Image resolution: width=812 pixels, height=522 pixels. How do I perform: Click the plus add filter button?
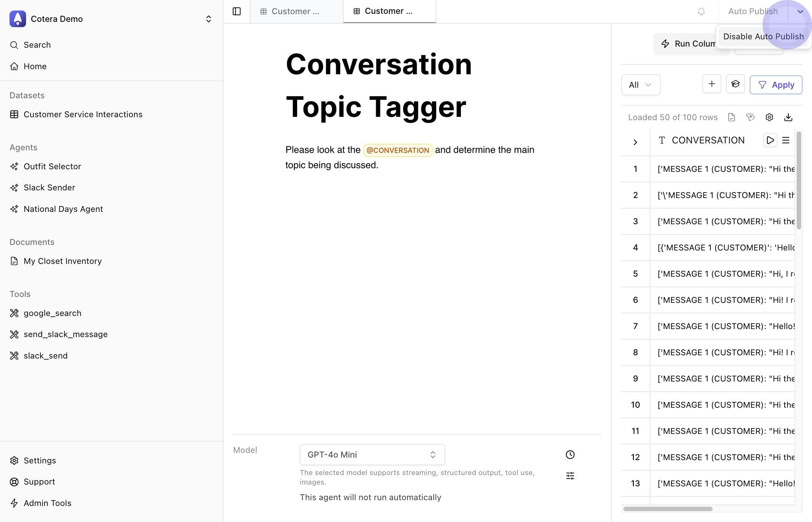[712, 84]
